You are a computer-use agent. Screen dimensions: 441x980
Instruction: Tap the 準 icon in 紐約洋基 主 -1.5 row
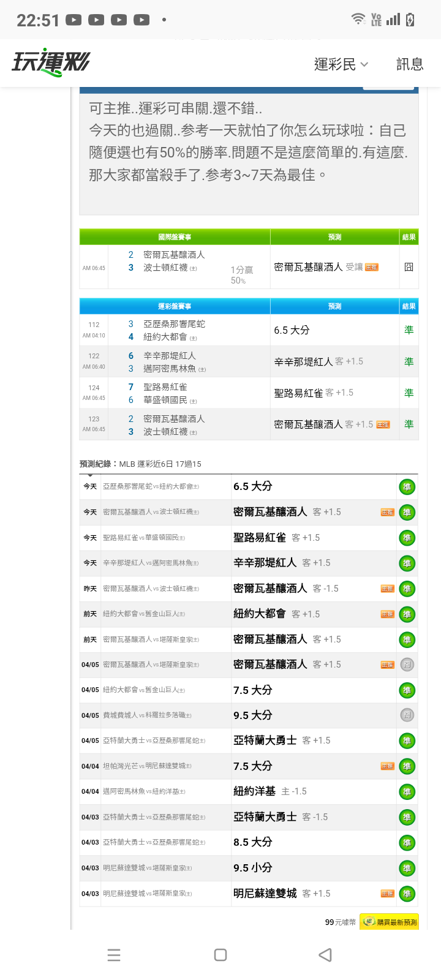407,792
